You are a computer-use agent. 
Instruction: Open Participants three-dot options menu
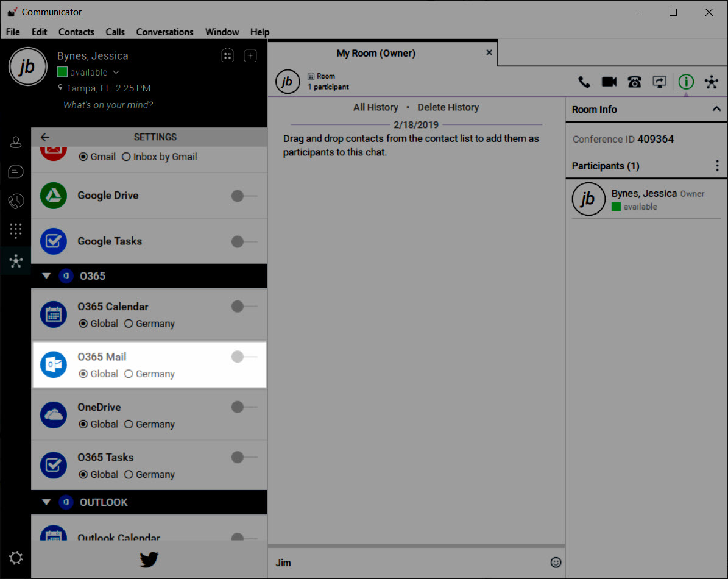(717, 166)
